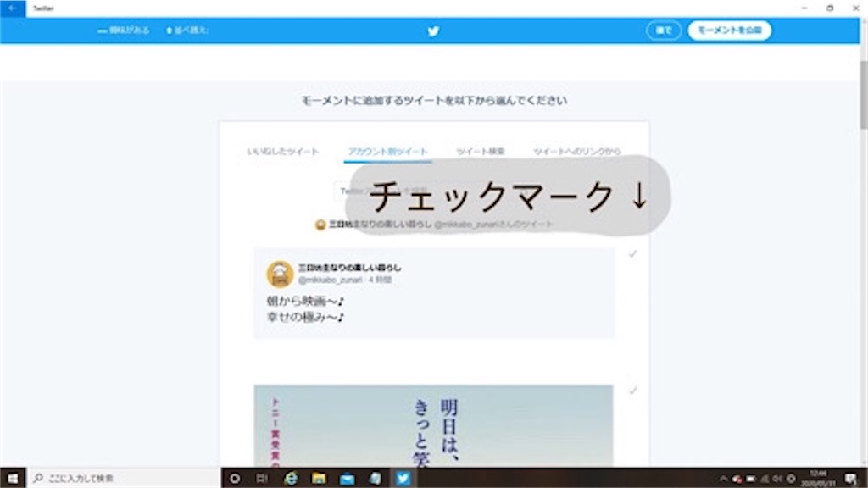Open the ツイート検索 tab
The image size is (868, 488).
(480, 151)
